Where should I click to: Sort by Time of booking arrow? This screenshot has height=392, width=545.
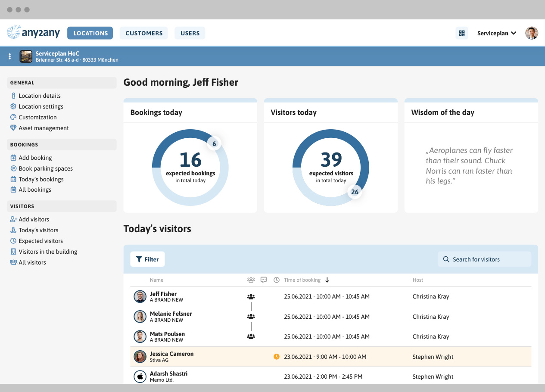tap(327, 280)
